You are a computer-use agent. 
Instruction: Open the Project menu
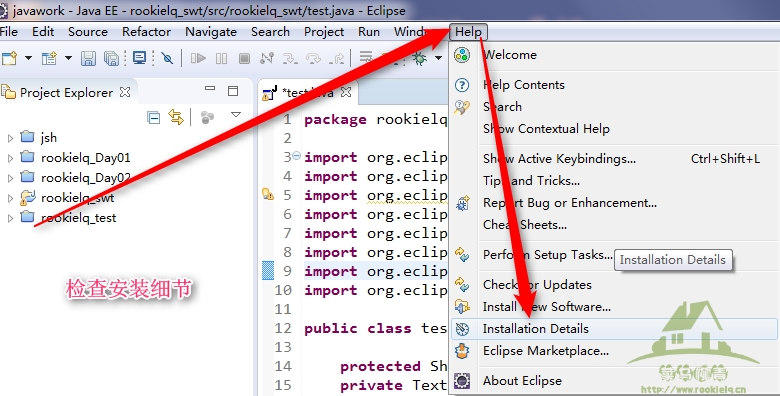324,31
